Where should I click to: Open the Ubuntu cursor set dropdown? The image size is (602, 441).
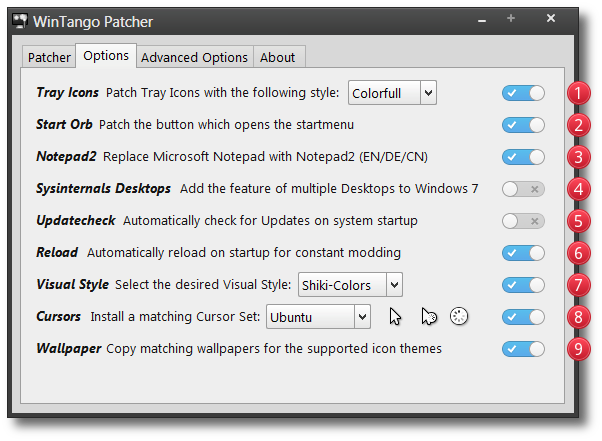[318, 317]
